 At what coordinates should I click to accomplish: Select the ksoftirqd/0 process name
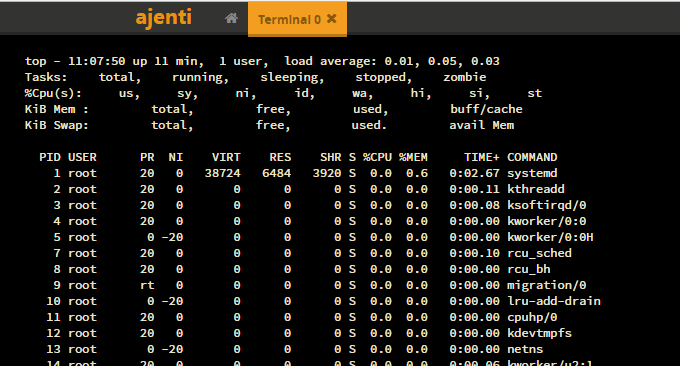pyautogui.click(x=546, y=205)
